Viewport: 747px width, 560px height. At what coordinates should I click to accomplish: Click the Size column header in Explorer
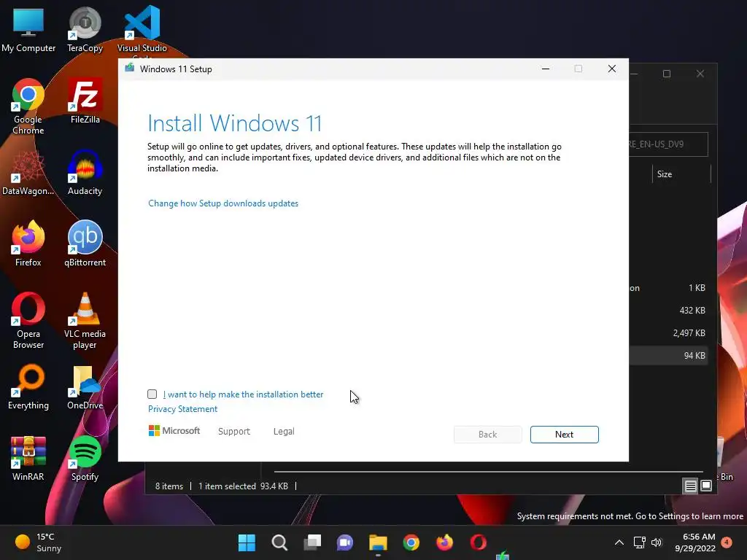(681, 174)
